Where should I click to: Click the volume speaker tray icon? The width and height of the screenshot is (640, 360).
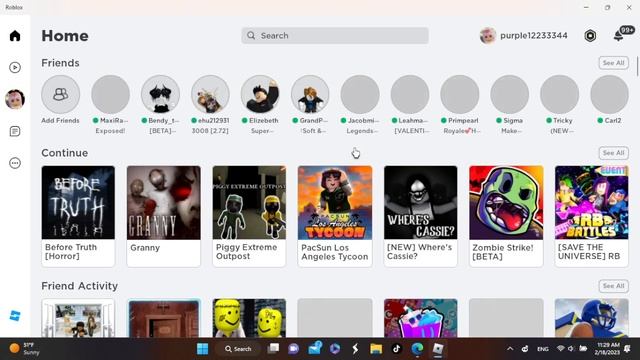point(571,349)
